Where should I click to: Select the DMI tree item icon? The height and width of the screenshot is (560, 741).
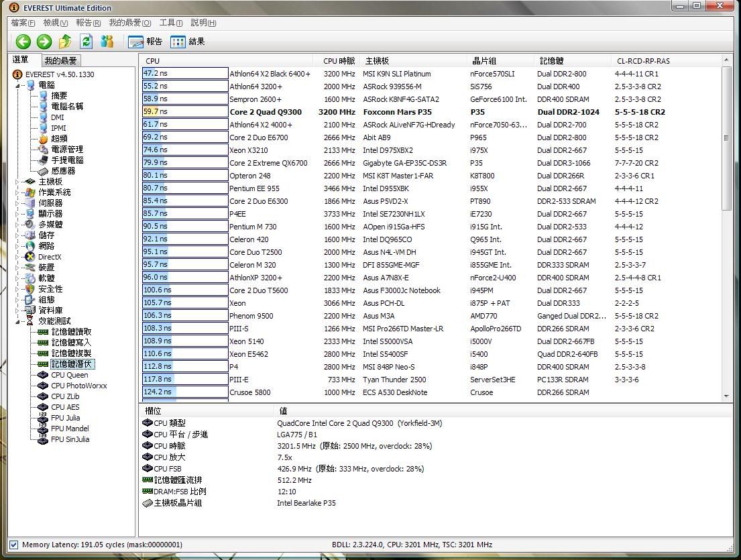44,117
